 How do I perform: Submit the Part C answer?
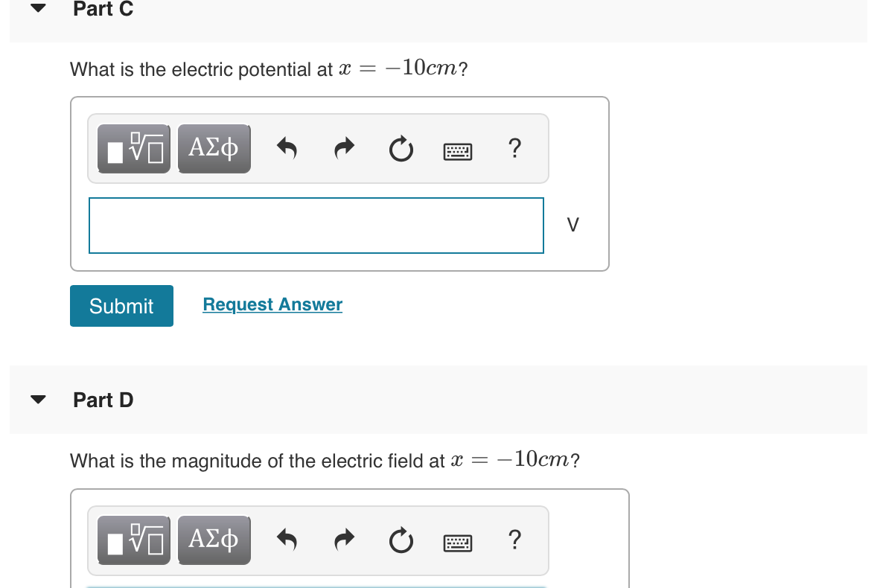[121, 306]
